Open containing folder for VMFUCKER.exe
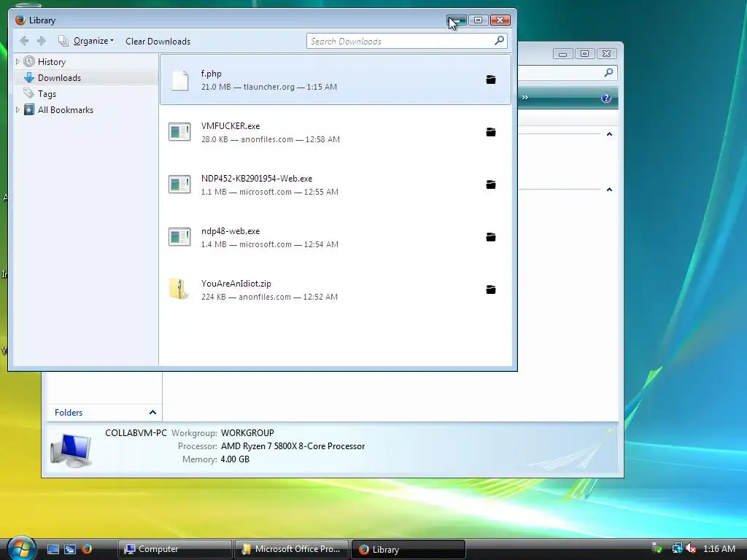Viewport: 747px width, 560px height. coord(491,132)
